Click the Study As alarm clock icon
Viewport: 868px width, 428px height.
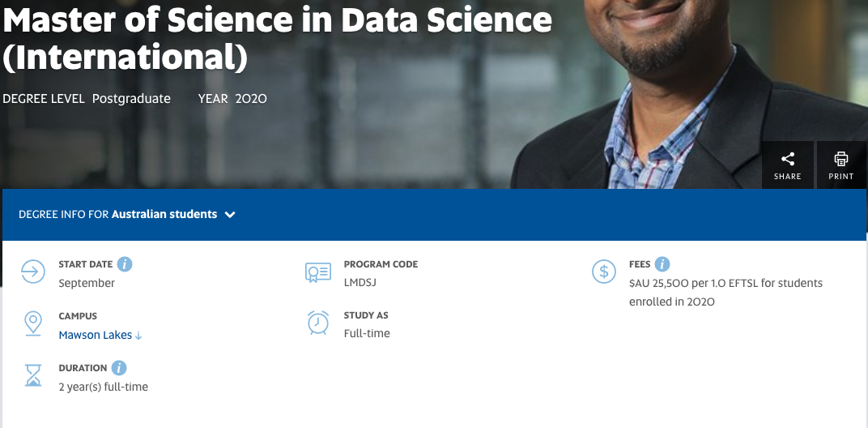coord(318,323)
